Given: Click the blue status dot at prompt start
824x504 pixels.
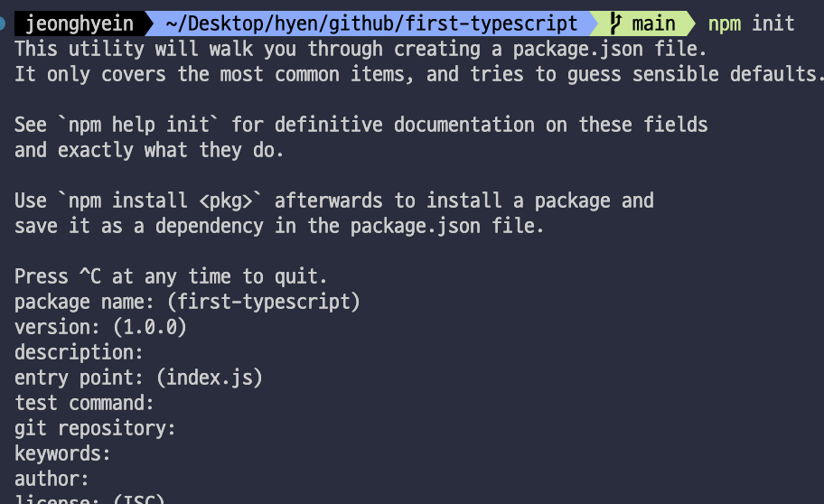Looking at the screenshot, I should click(x=2, y=23).
